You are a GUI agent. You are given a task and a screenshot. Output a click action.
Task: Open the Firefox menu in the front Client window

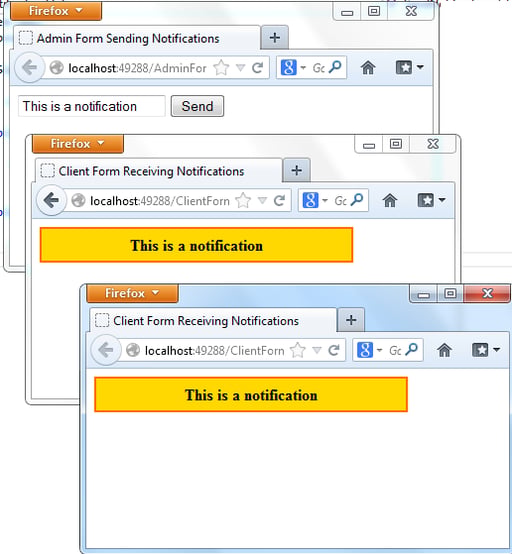(132, 293)
